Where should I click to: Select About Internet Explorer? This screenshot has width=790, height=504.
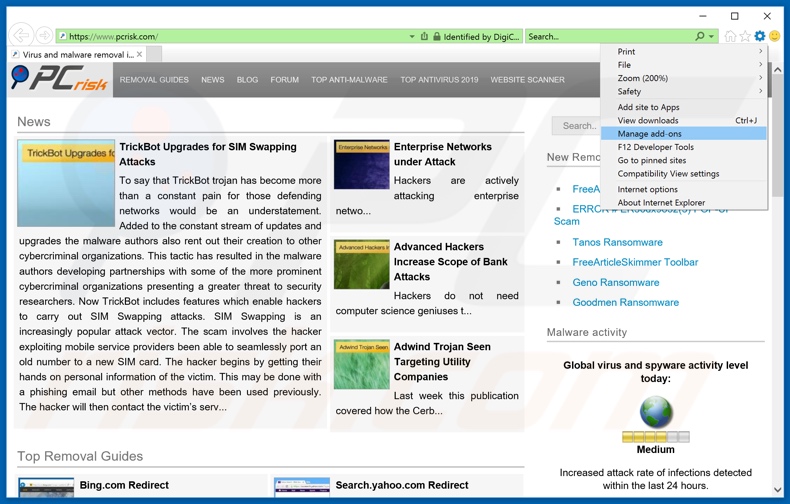click(684, 203)
